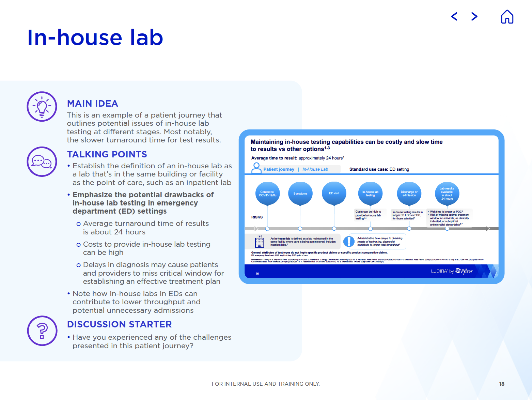Click the 'DISCUSSION STARTER' heading
Screen dimensions: 532x400
[120, 324]
